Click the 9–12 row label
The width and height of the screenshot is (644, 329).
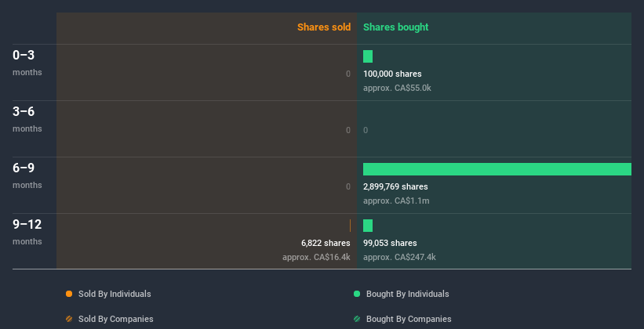(x=27, y=224)
